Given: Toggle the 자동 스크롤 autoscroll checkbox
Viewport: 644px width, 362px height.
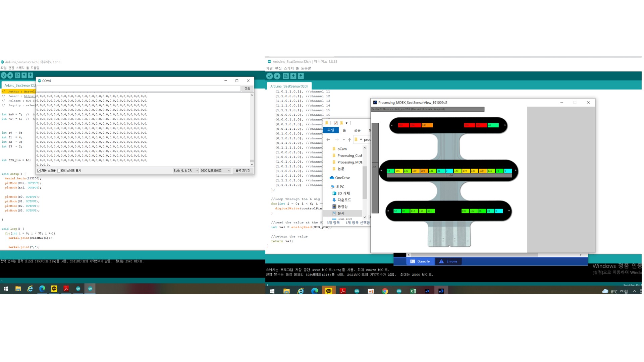Looking at the screenshot, I should click(x=39, y=171).
